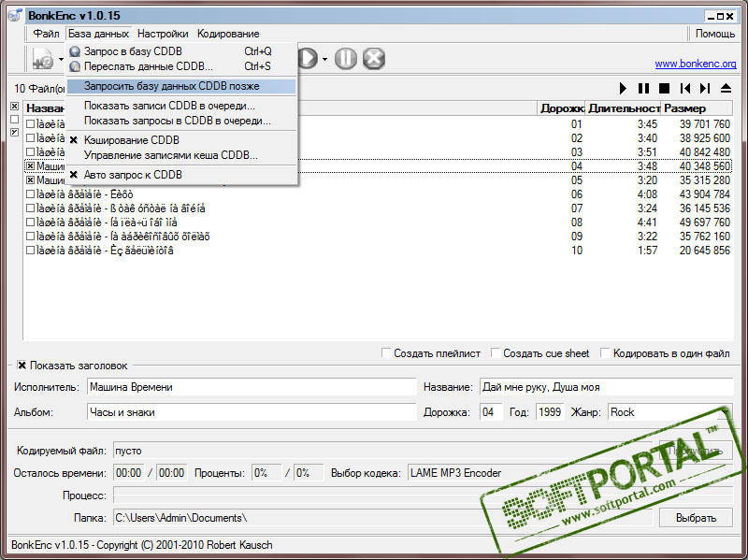Select Показать запросы в CDDB в очереди
Viewport: 748px width, 560px height.
(x=181, y=121)
